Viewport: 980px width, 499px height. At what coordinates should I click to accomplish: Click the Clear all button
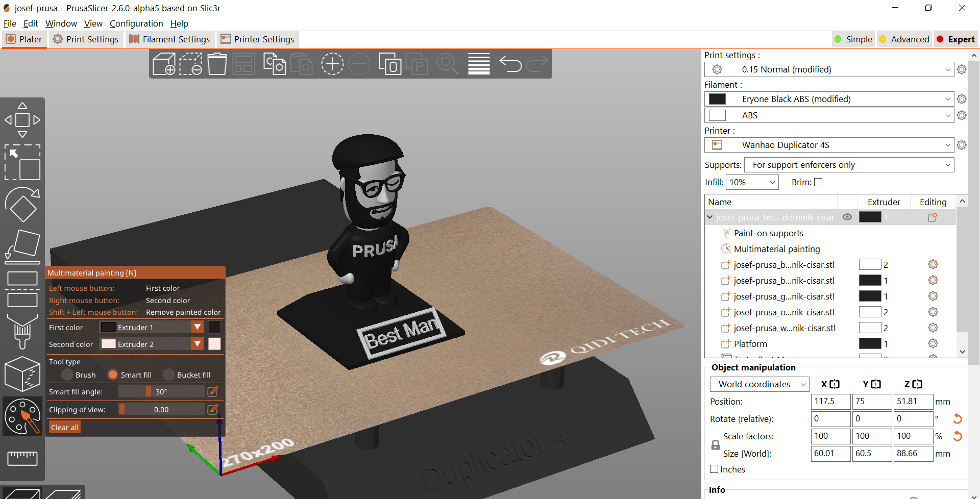pyautogui.click(x=65, y=427)
